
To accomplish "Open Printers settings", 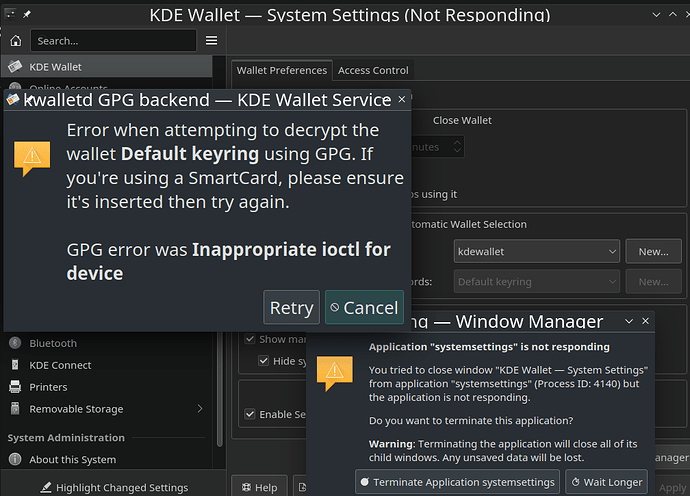I will [106, 387].
